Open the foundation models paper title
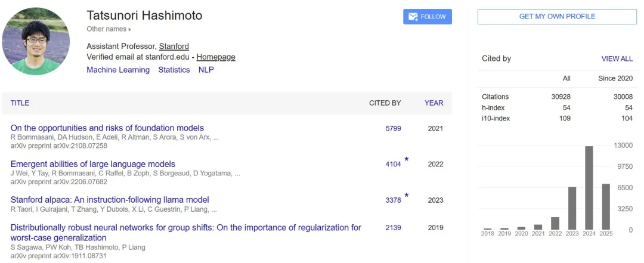Viewport: 644px width, 263px height. 107,128
